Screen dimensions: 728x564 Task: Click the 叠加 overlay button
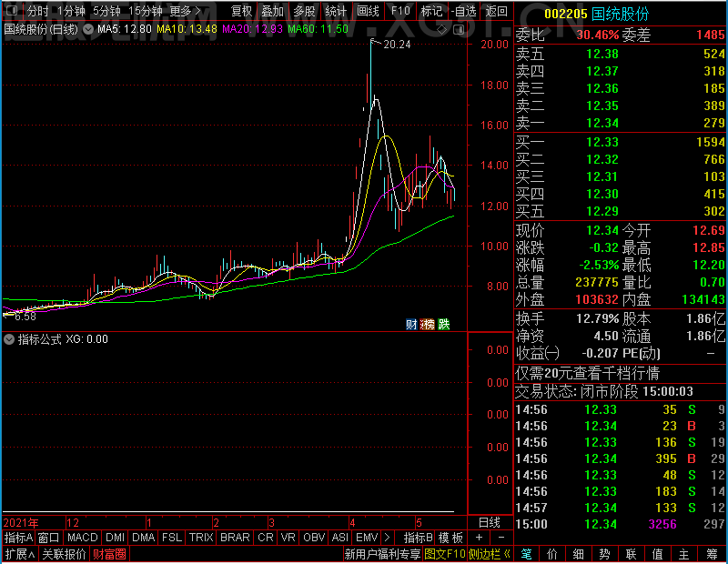click(x=272, y=11)
